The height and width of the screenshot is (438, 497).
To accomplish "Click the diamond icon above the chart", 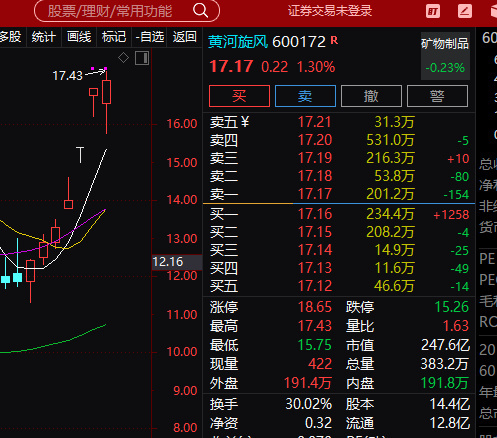I will 123,58.
